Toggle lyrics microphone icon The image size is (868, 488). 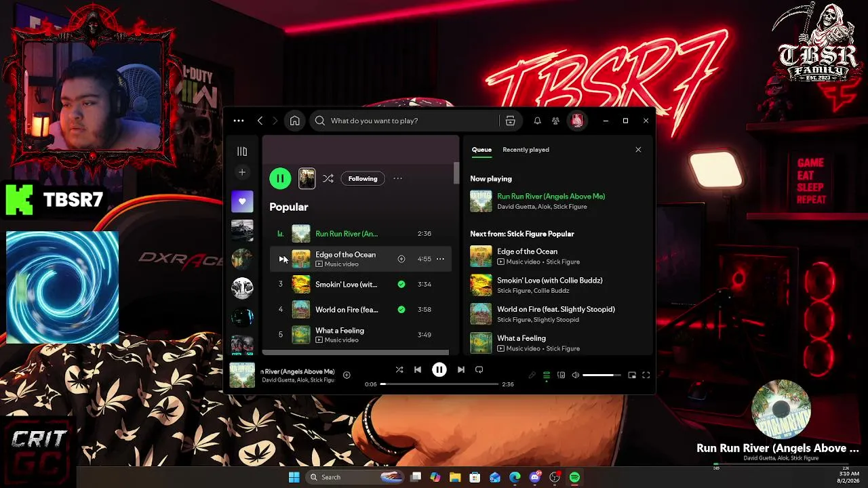point(532,375)
